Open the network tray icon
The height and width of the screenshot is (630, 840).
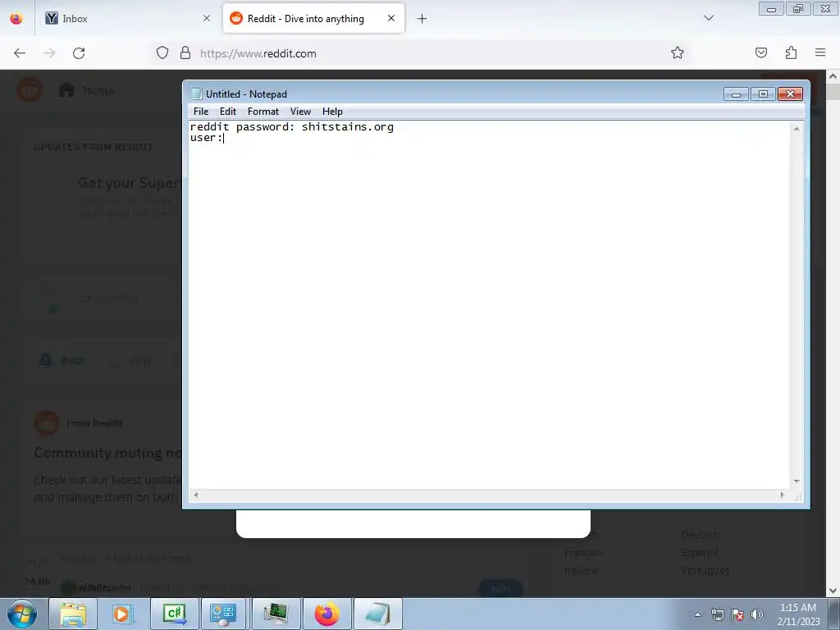717,614
